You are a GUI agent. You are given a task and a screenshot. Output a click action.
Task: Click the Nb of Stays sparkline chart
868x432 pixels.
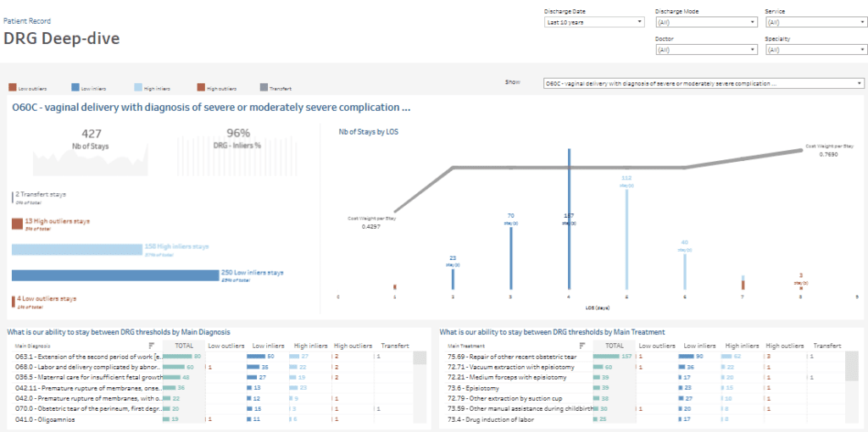[x=91, y=160]
